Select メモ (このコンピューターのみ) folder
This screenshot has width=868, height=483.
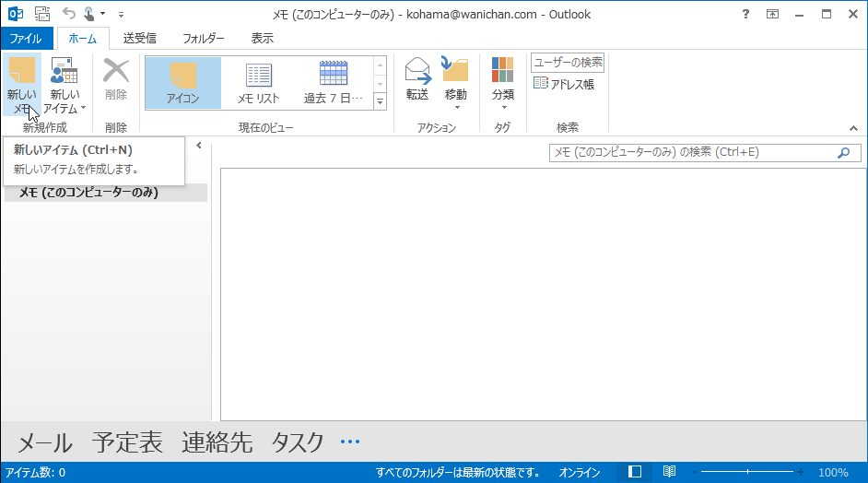point(106,193)
